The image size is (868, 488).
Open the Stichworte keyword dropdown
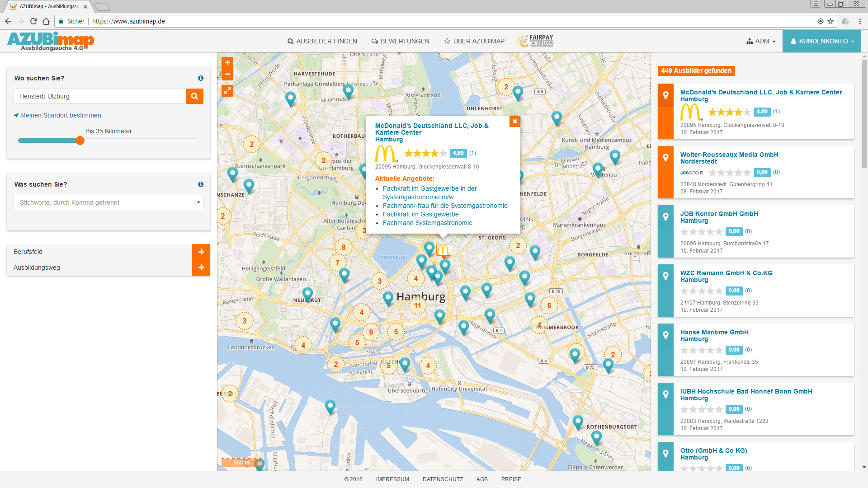(x=198, y=202)
